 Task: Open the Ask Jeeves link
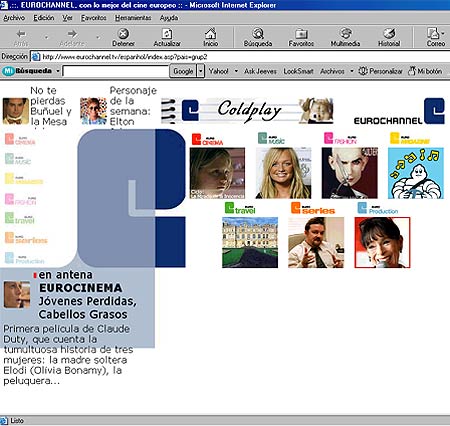tap(260, 71)
